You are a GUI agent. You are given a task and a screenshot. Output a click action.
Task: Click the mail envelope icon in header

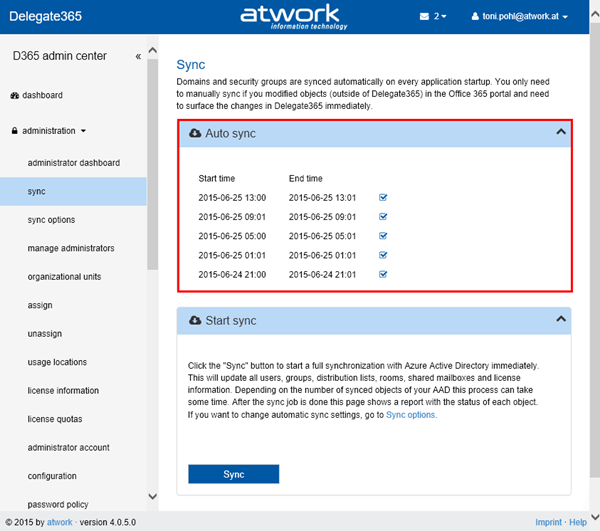[424, 16]
